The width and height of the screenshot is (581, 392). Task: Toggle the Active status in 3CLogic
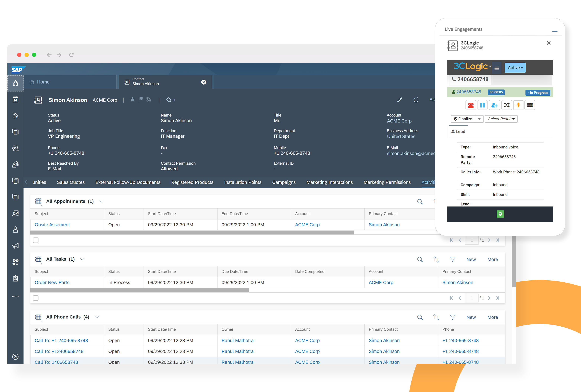tap(515, 67)
